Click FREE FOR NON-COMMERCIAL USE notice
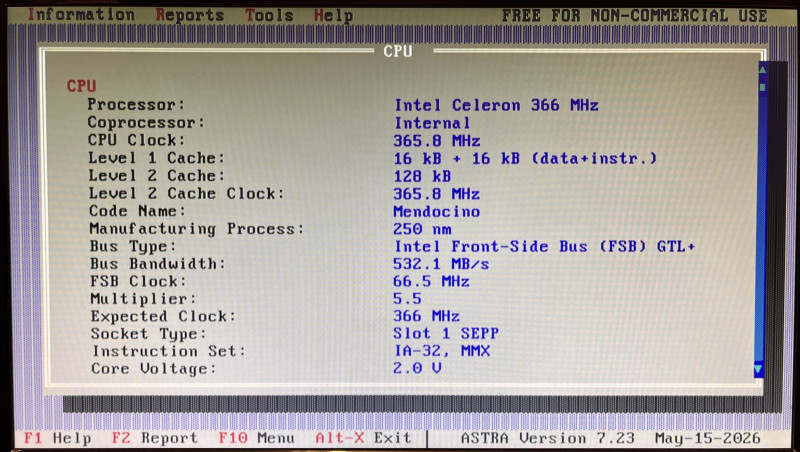 pos(635,16)
